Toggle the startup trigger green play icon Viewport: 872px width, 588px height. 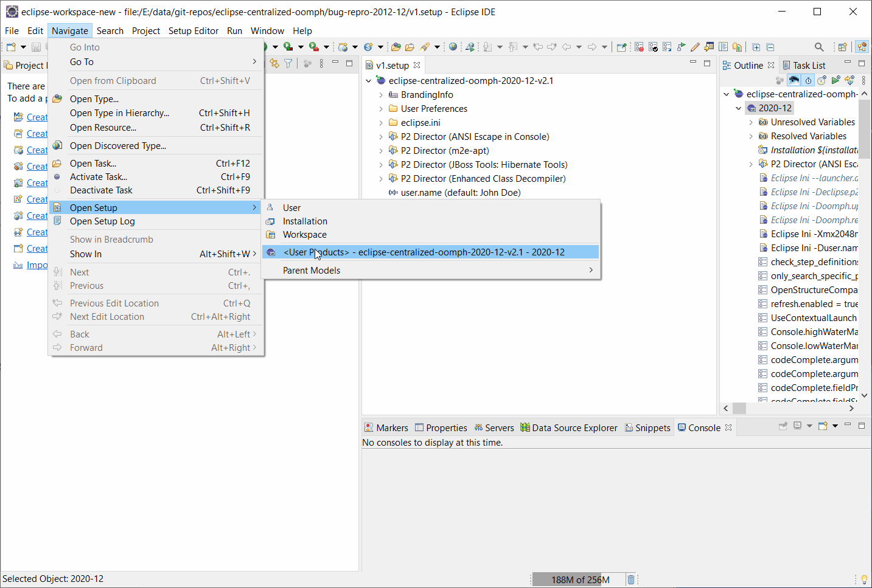[x=835, y=80]
